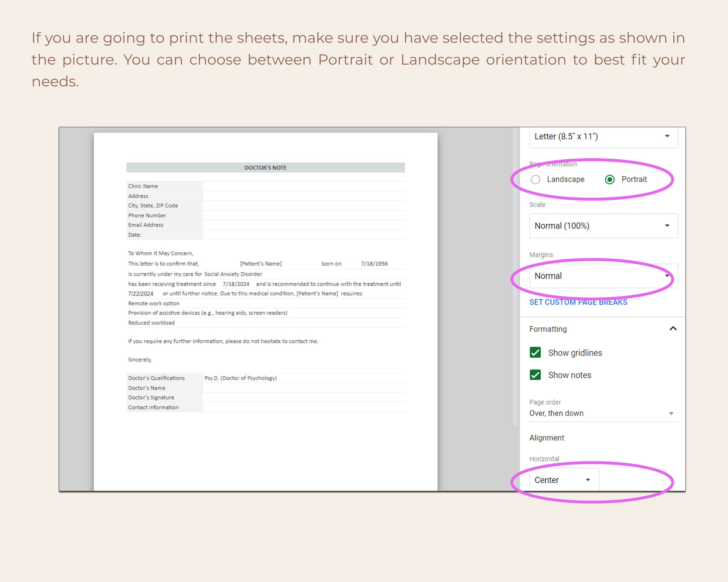Viewport: 728px width, 582px height.
Task: Click the previewed page thumbnail
Action: (x=266, y=312)
